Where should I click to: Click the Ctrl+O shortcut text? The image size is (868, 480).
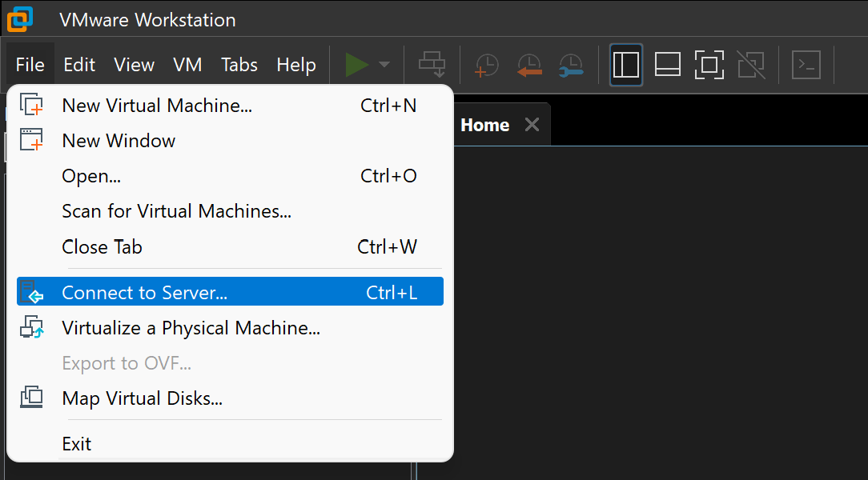[388, 176]
